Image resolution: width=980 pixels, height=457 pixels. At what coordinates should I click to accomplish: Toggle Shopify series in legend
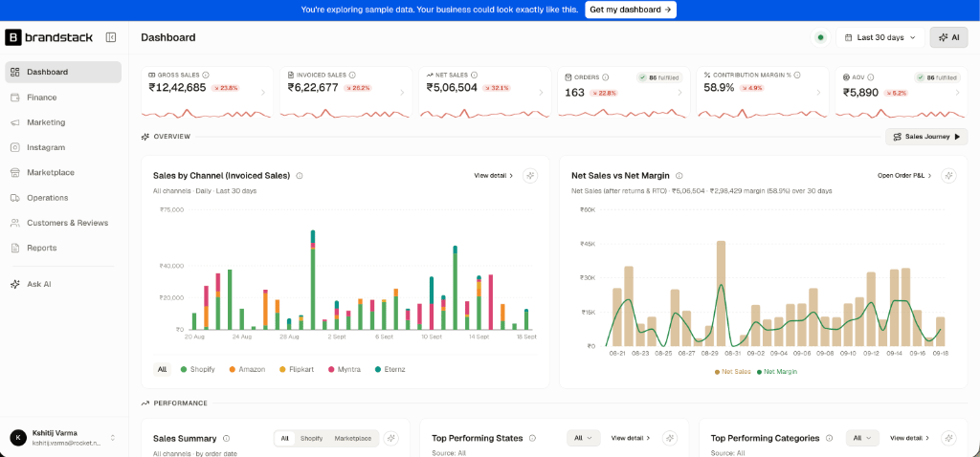click(197, 370)
